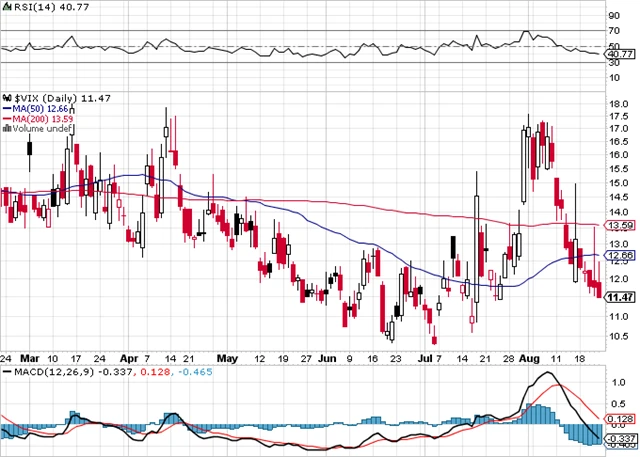This screenshot has width=640, height=457.
Task: Click the blue MA(50) legend line marker
Action: click(x=7, y=109)
